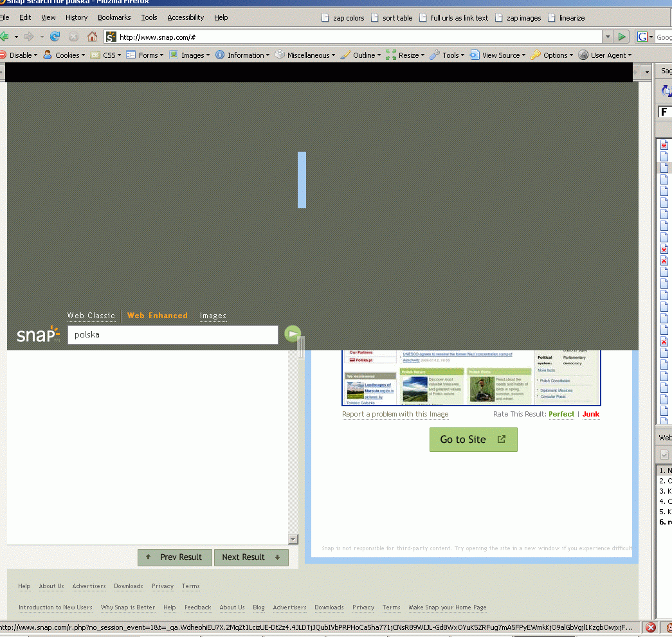Open the Edit menu
672x637 pixels.
pyautogui.click(x=25, y=17)
